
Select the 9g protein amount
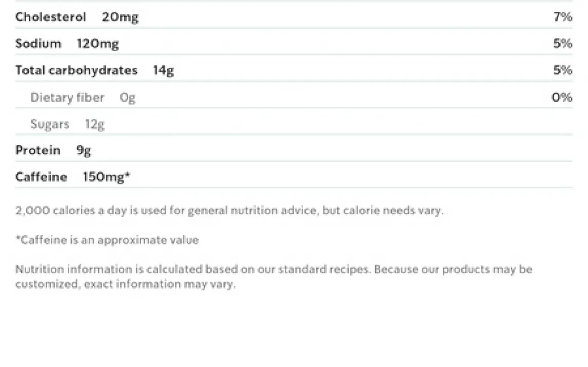[84, 151]
